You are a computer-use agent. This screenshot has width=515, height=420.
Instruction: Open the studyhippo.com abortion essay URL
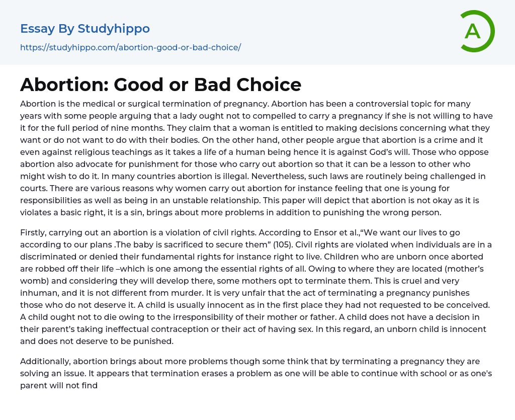130,47
